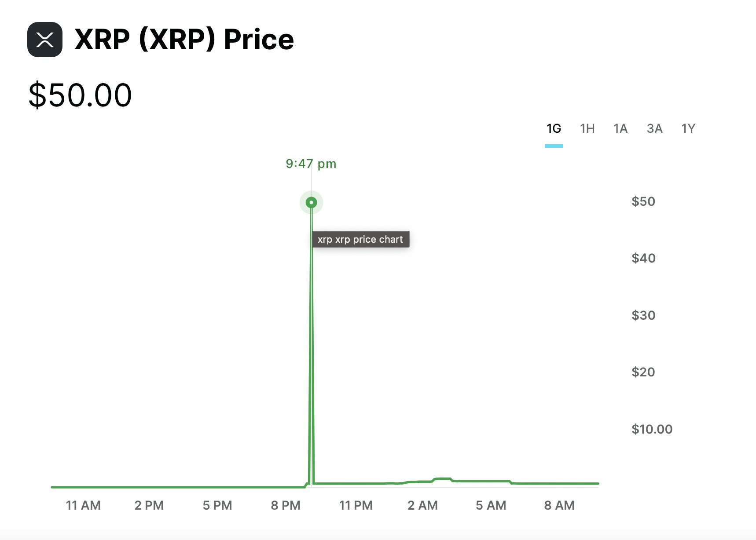This screenshot has height=540, width=756.
Task: Click the $20 y-axis label
Action: point(643,372)
